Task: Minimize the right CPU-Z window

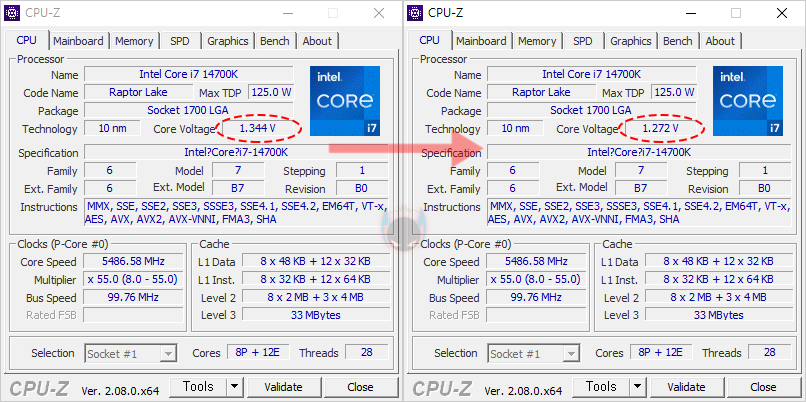Action: pyautogui.click(x=690, y=13)
